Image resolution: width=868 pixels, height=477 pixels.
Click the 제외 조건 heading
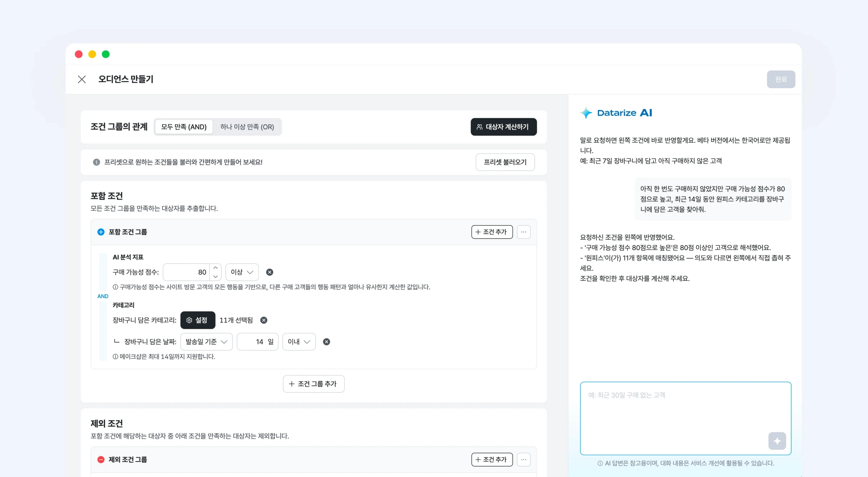point(107,424)
